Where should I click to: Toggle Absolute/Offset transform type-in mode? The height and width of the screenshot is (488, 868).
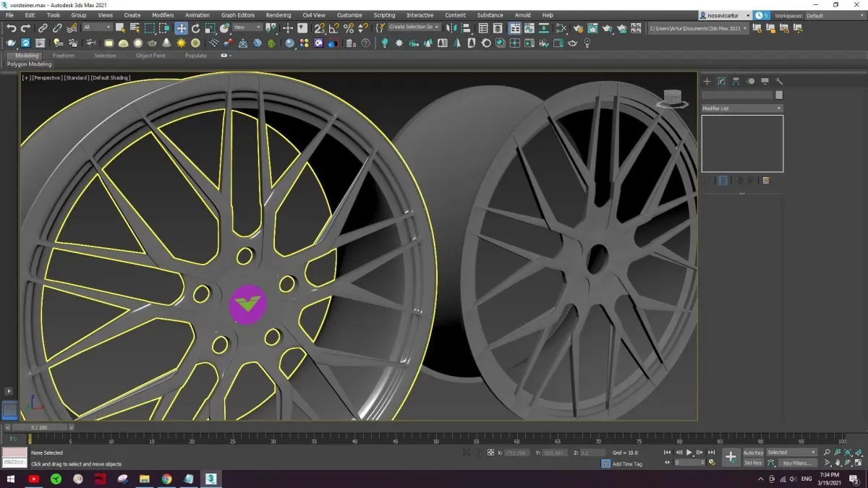pyautogui.click(x=491, y=453)
